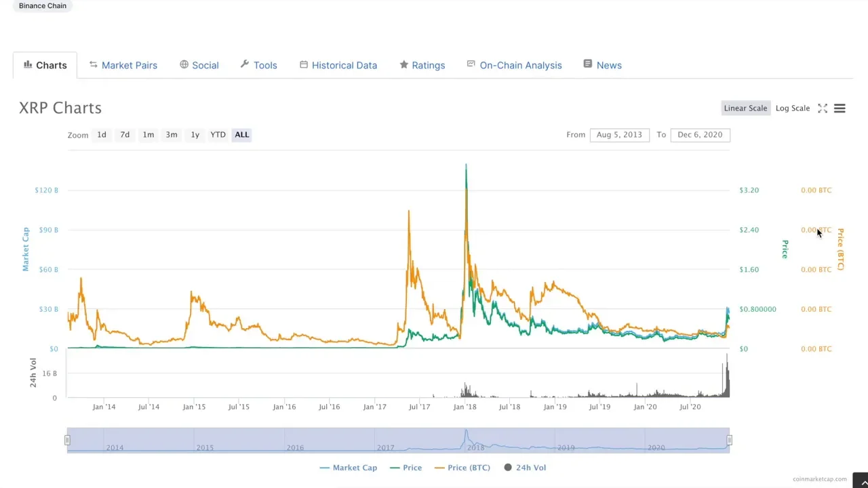Viewport: 868px width, 488px height.
Task: Click the Market Pairs arrows icon
Action: [94, 64]
